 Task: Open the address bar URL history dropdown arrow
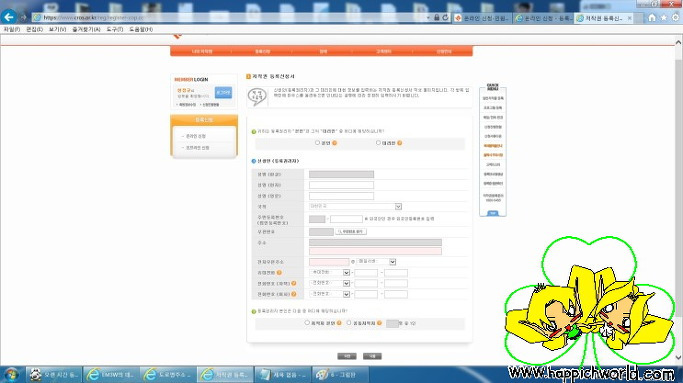pos(428,17)
